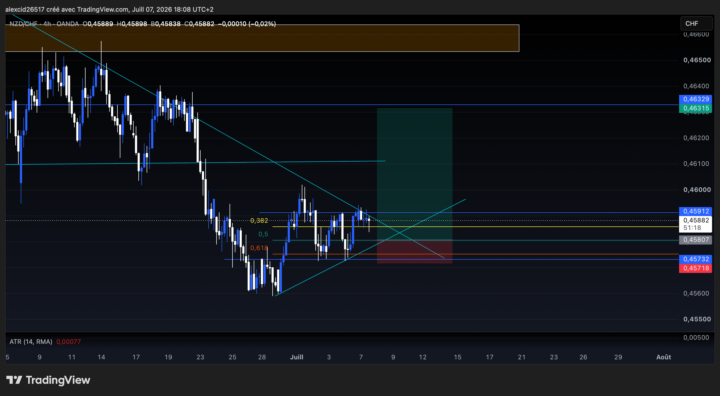
Task: Click the blue price label 0,45912
Action: click(695, 211)
